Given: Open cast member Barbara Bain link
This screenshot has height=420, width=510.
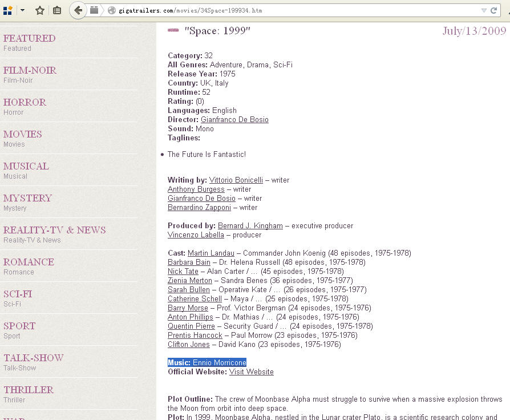Looking at the screenshot, I should [189, 262].
